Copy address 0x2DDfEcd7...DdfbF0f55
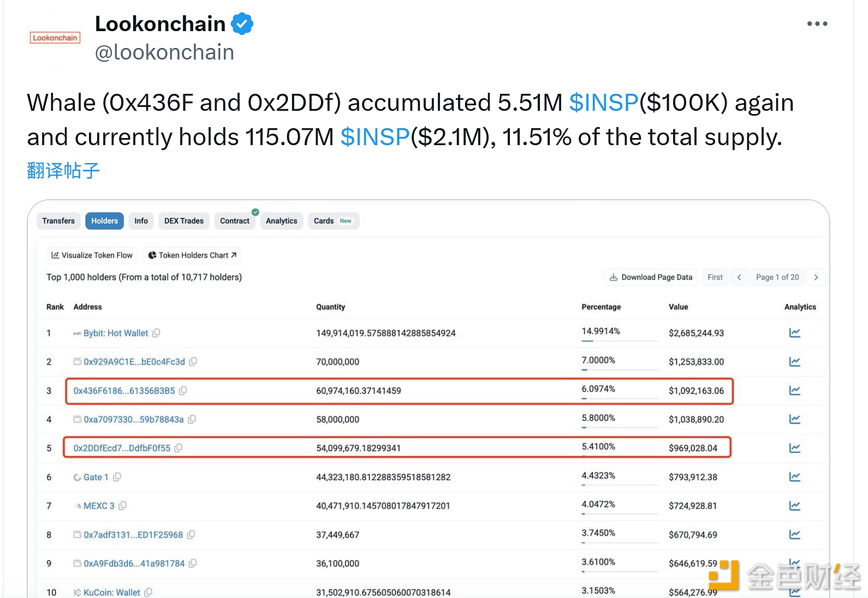 179,448
